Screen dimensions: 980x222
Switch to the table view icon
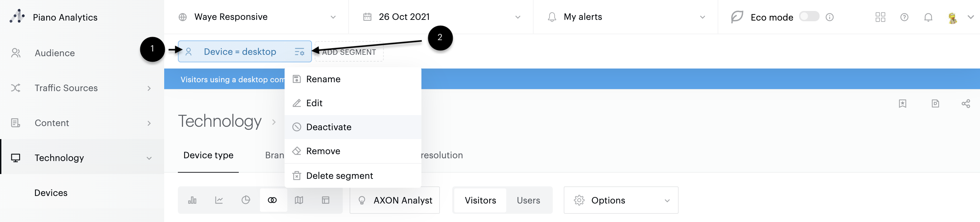click(x=326, y=200)
